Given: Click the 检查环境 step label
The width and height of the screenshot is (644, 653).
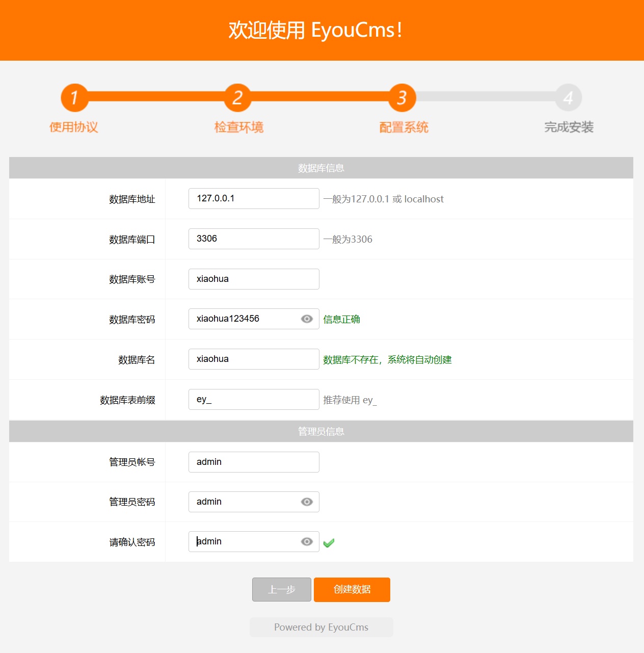Looking at the screenshot, I should click(238, 127).
